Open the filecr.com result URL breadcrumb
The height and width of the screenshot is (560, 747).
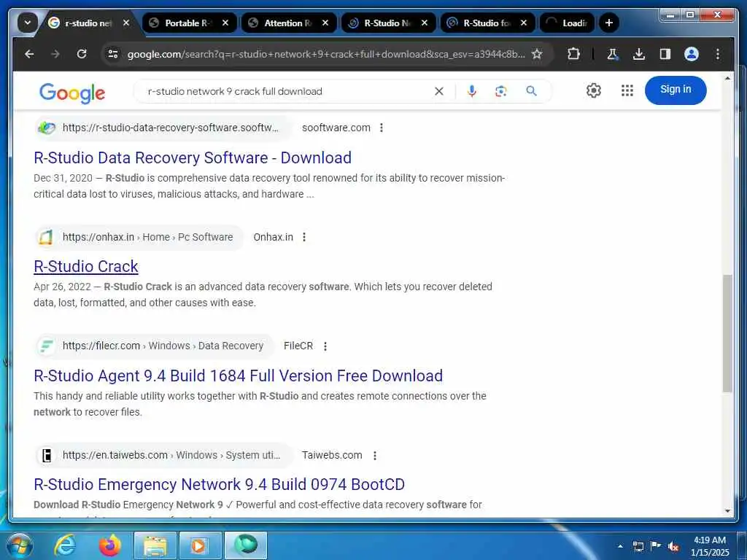tap(163, 346)
